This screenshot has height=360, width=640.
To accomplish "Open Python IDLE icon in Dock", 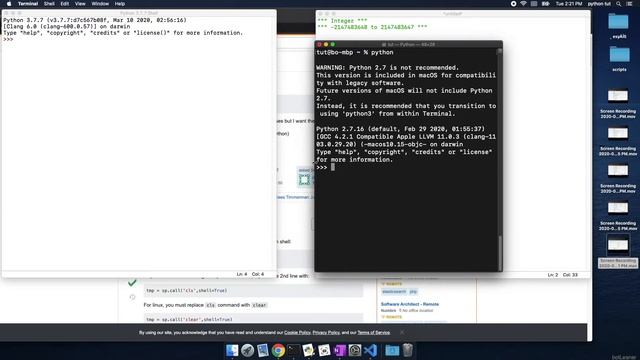I will tap(309, 350).
